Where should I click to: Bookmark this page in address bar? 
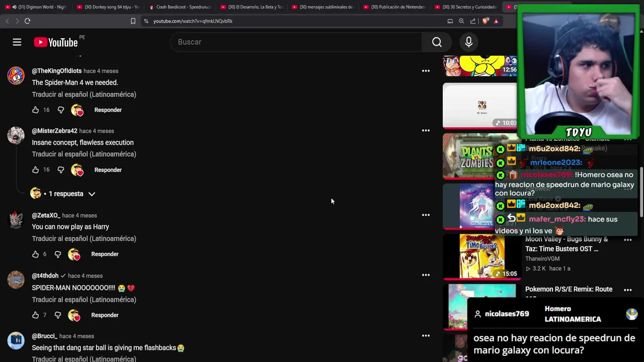[133, 21]
